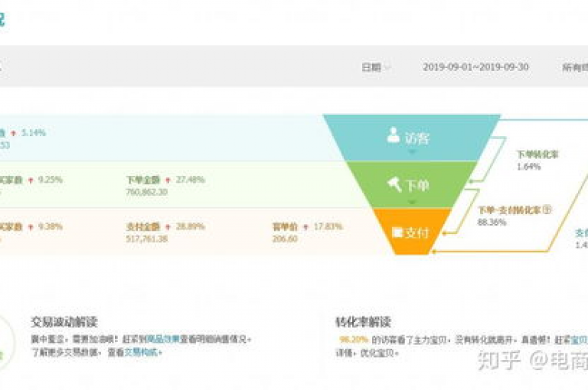Click the 1.64% conversion value

point(529,167)
